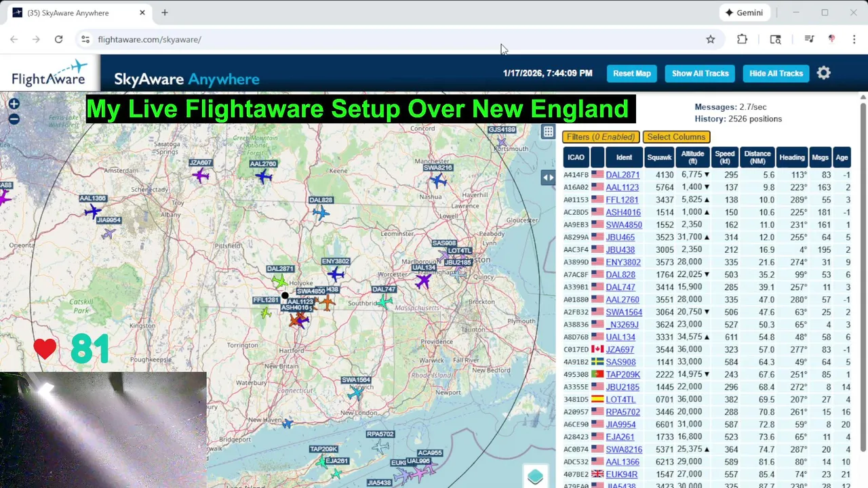The image size is (868, 488).
Task: Open the Chrome three-dot menu
Action: 854,39
